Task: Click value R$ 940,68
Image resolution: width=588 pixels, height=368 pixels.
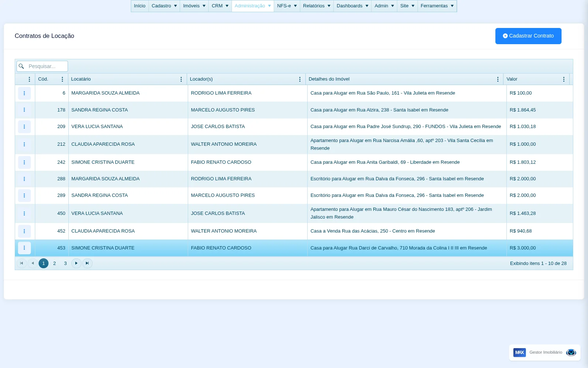Action: 521,231
